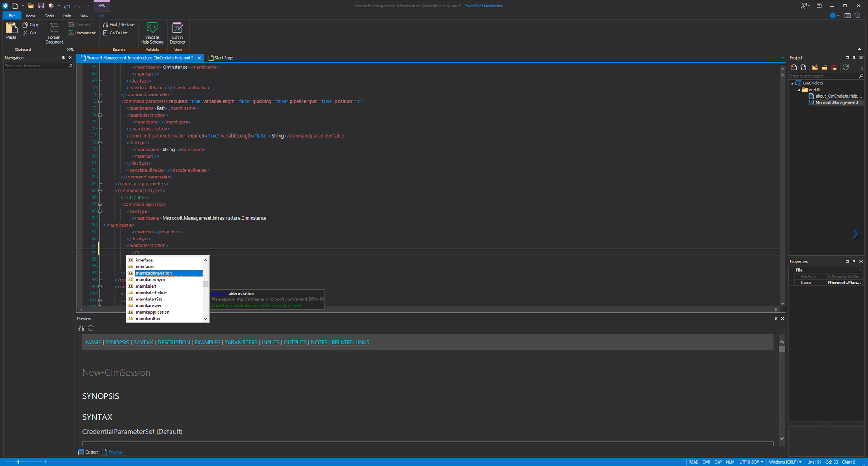Collapse the ribbon with the arrow
The height and width of the screenshot is (466, 868).
tap(859, 49)
